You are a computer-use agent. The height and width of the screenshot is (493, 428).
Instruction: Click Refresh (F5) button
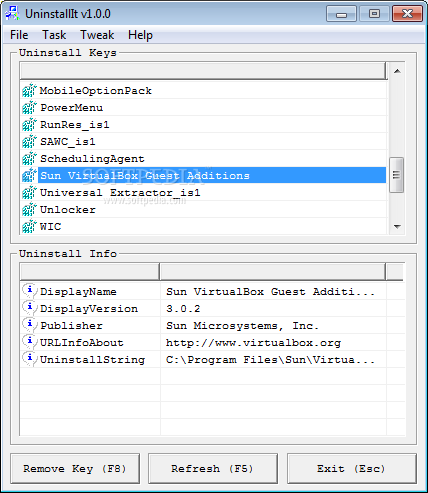(213, 468)
